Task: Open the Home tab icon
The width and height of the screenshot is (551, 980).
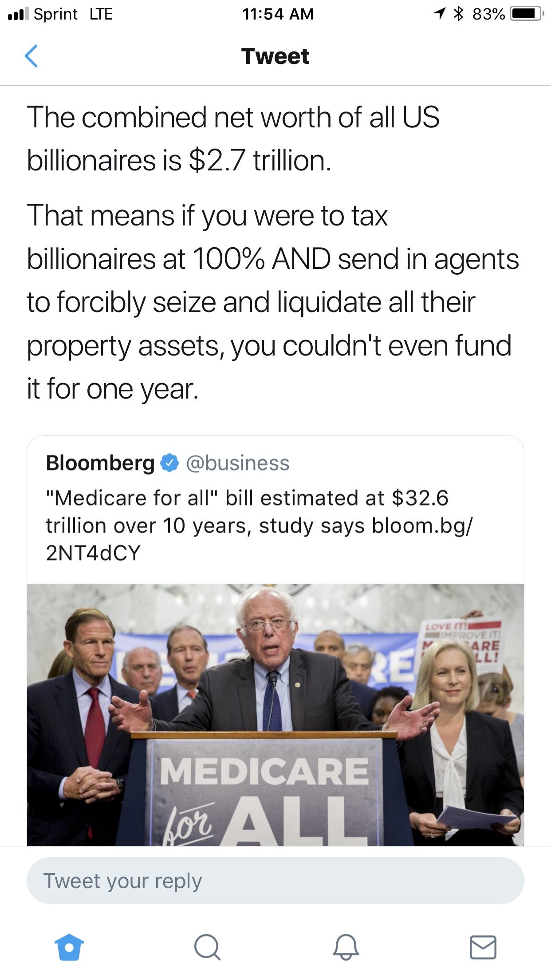Action: (x=69, y=947)
